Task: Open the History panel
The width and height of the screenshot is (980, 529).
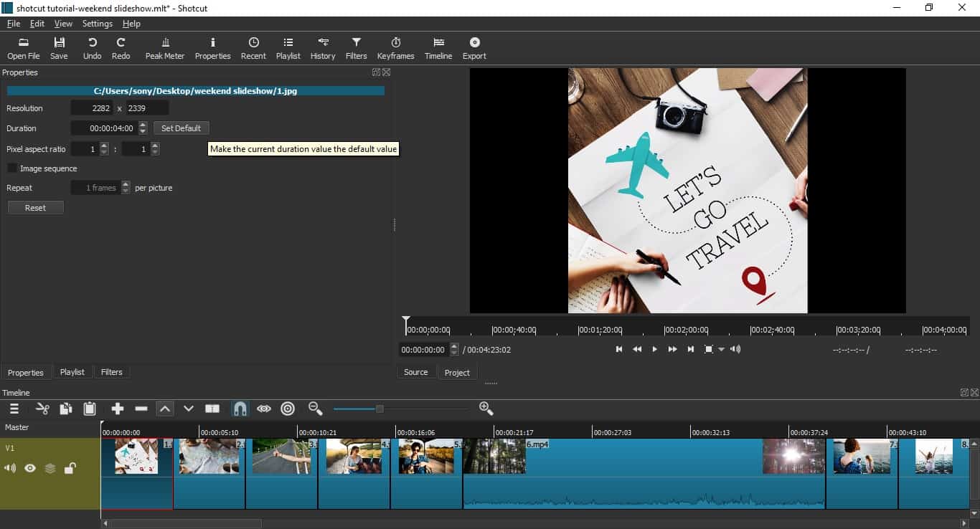Action: click(x=322, y=48)
